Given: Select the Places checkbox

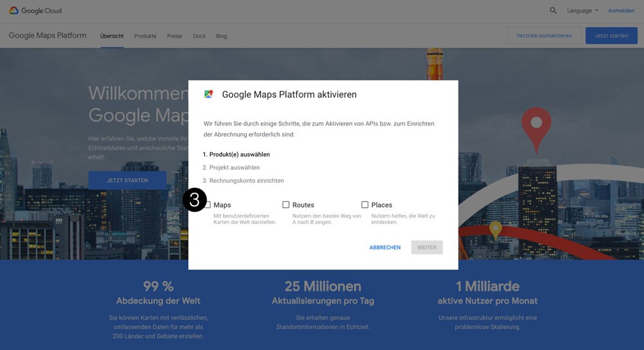Looking at the screenshot, I should (x=365, y=205).
